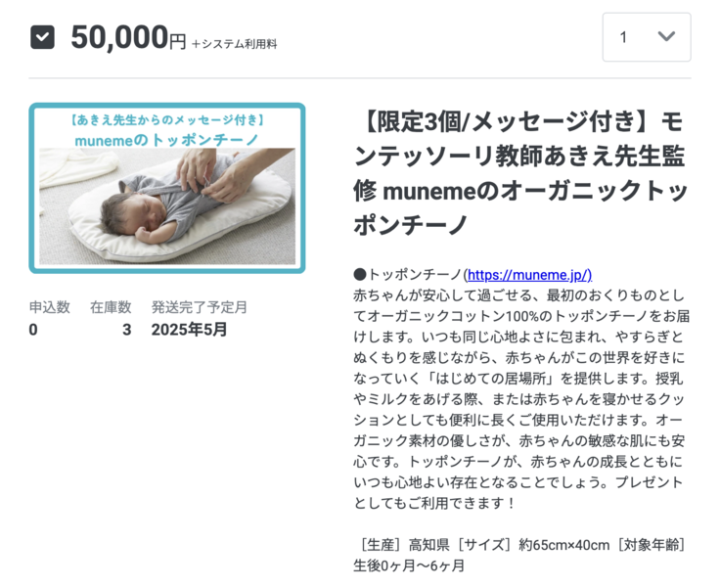This screenshot has width=720, height=588.
Task: Click the chevron arrow in quantity selector
Action: [x=666, y=37]
